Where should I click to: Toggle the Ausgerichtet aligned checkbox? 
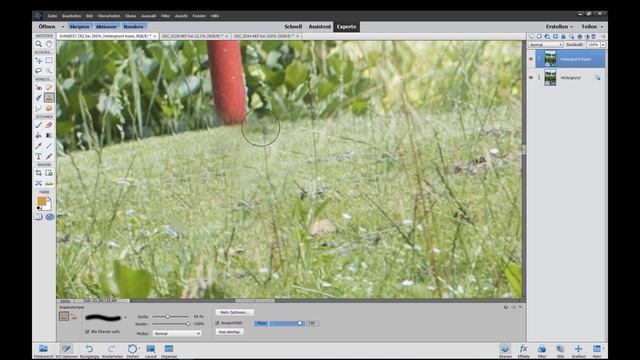tap(218, 323)
